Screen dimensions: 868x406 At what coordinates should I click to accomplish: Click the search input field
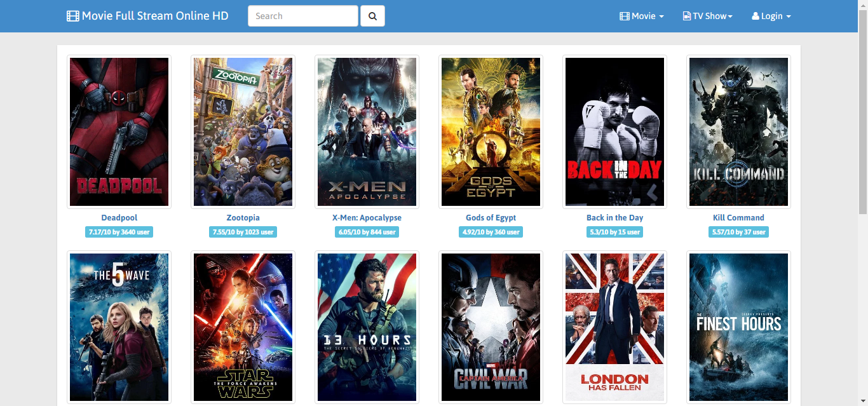(x=303, y=16)
